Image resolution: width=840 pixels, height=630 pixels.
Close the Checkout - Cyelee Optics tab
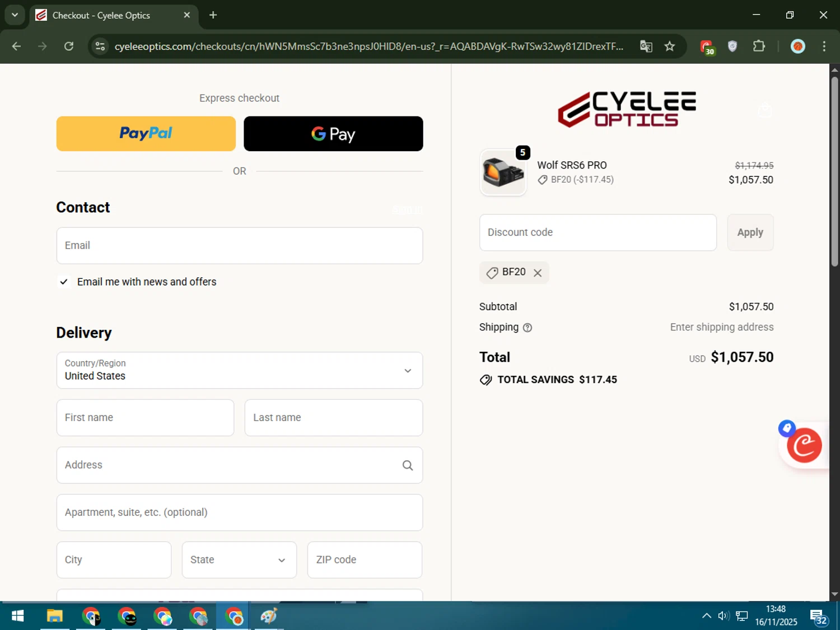tap(187, 15)
